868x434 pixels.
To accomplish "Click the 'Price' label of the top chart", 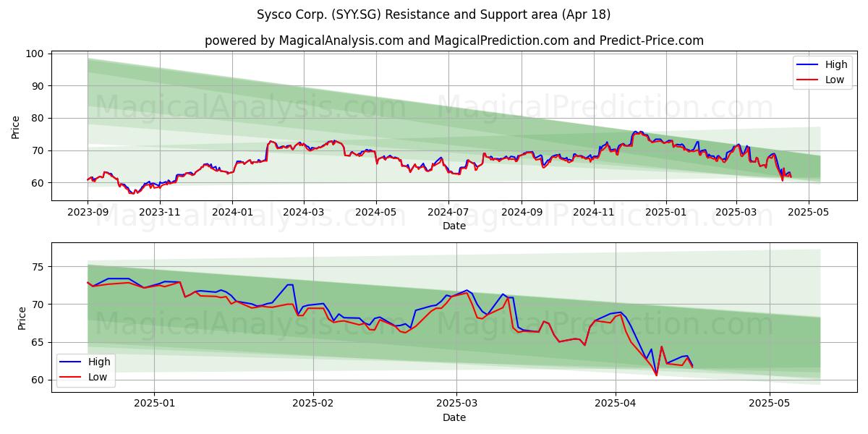I will [16, 126].
